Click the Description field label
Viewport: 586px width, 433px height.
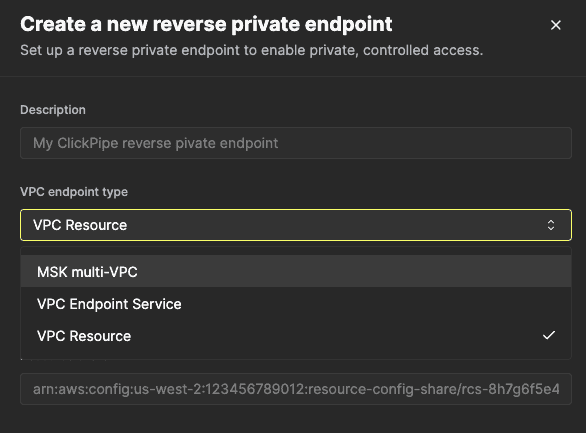point(53,110)
